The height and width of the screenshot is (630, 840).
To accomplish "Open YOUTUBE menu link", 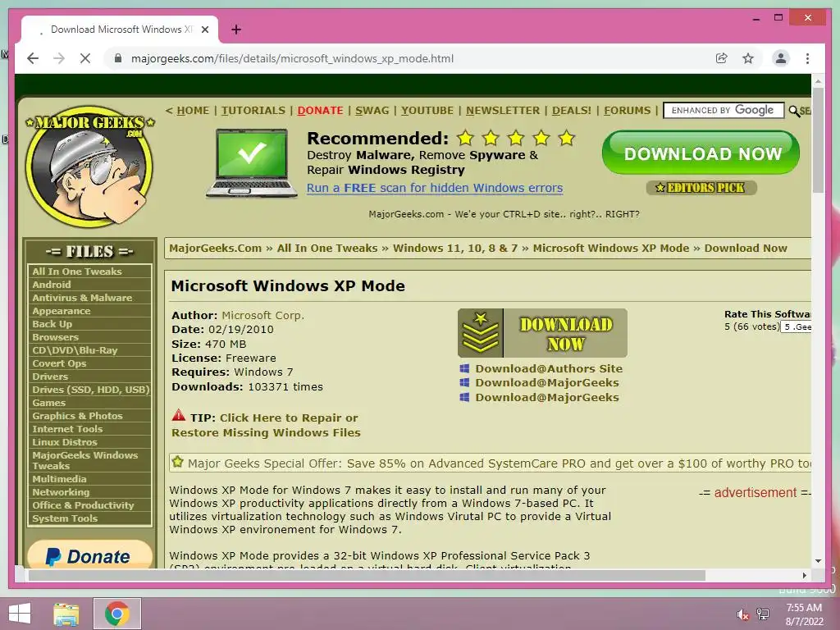I will tap(427, 111).
